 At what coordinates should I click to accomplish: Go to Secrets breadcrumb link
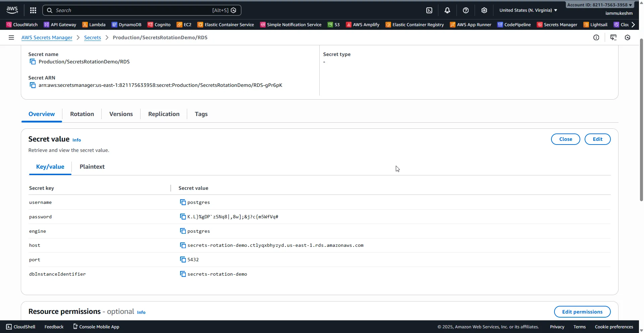pos(92,38)
